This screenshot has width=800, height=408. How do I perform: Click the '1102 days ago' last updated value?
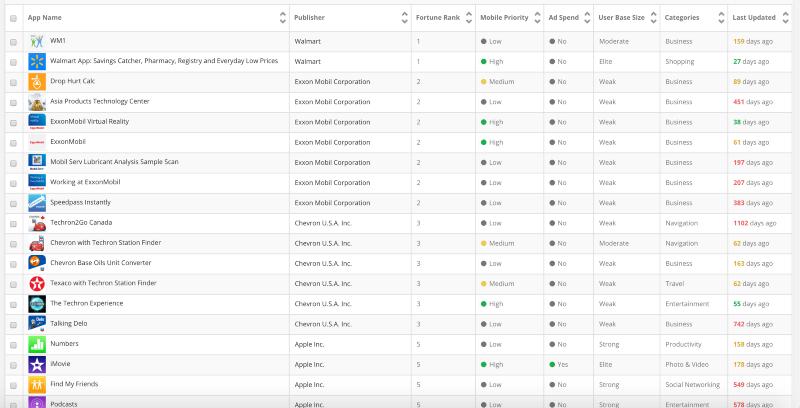click(x=755, y=223)
